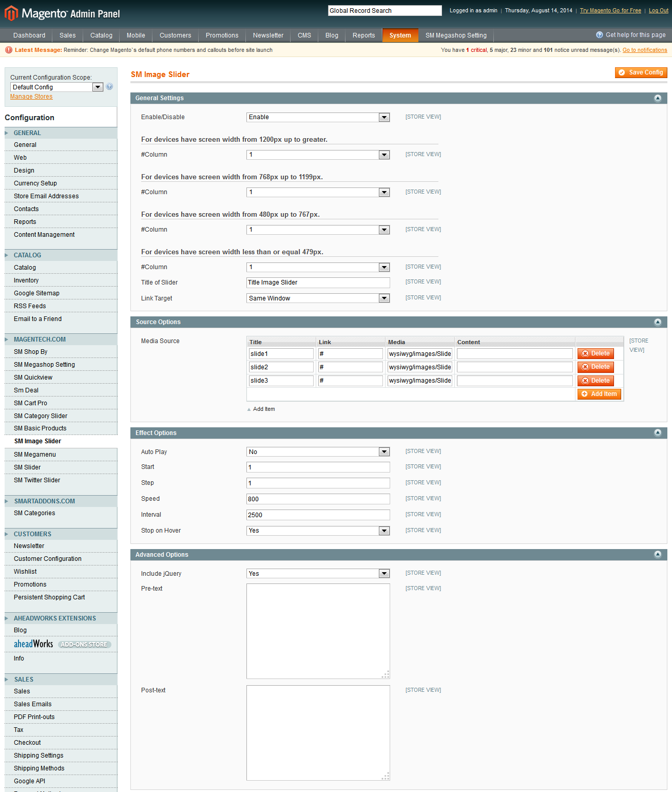Delete the slide3 row
Screen dimensions: 672x792
click(x=596, y=381)
